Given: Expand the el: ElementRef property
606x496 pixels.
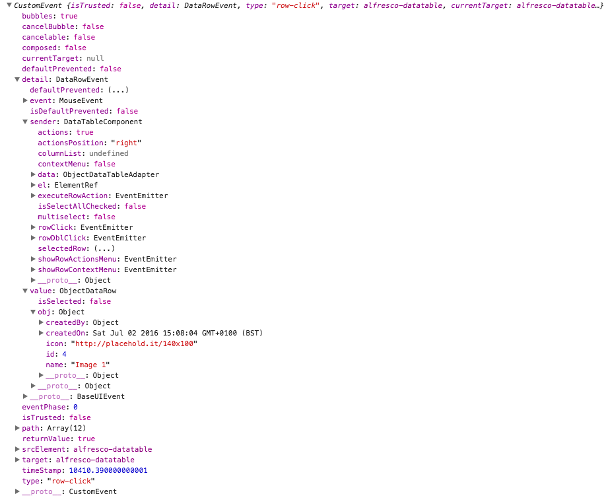Looking at the screenshot, I should 33,185.
